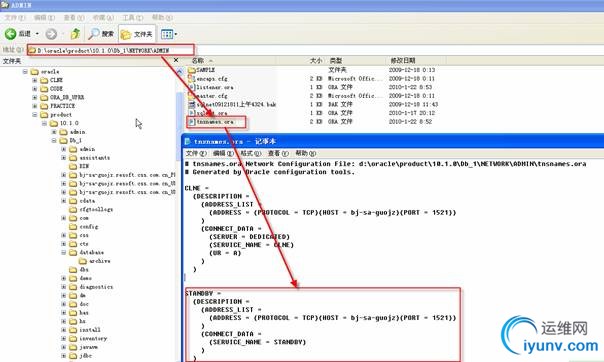
Task: Expand the CODE folder node
Action: click(35, 89)
